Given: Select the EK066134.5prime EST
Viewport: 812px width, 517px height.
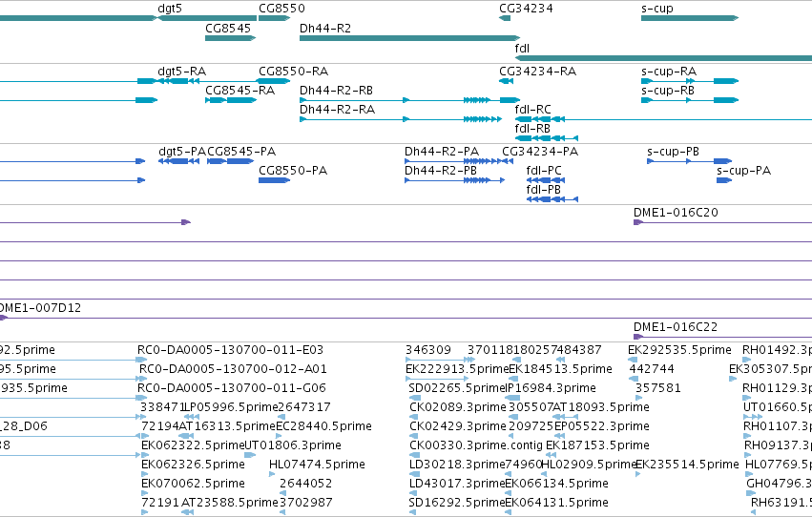Looking at the screenshot, I should [x=508, y=494].
